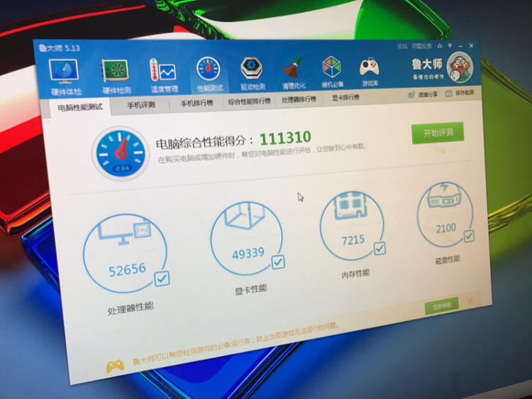
Task: Click the 显卡性能 label
Action: 251,290
